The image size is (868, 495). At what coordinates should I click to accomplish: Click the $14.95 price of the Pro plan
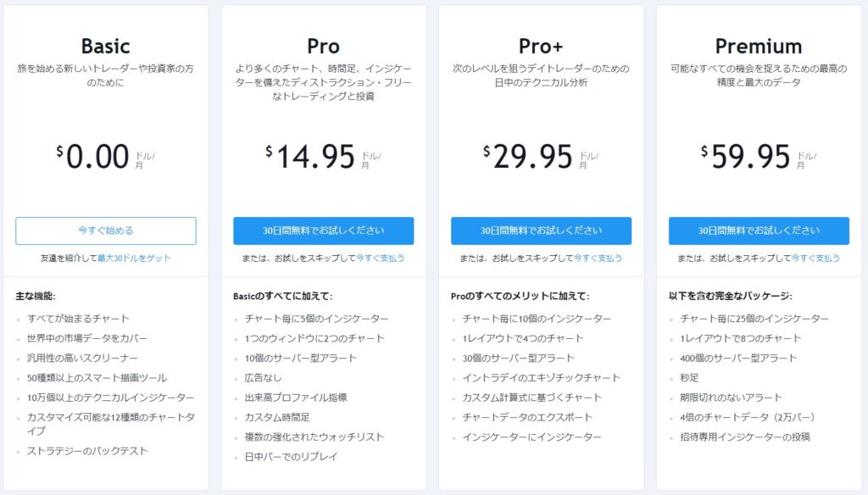pos(315,156)
